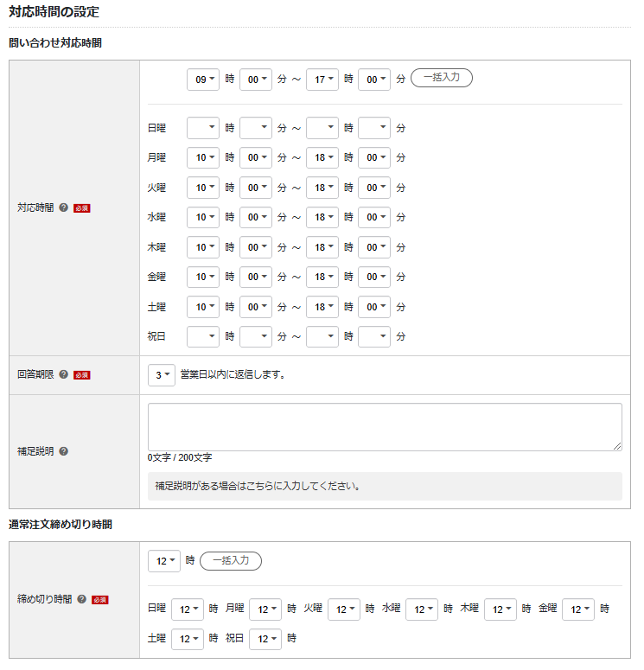The width and height of the screenshot is (644, 670).
Task: Open 水曜 start minute dropdown
Action: pyautogui.click(x=256, y=218)
